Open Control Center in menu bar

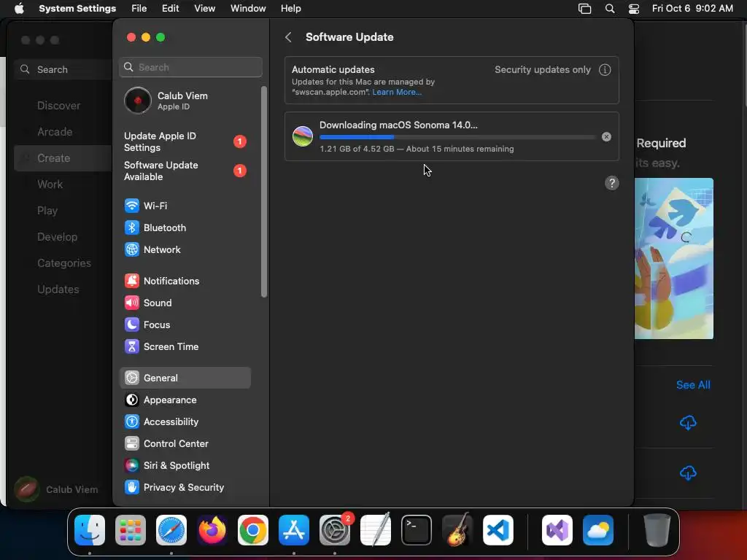coord(634,9)
